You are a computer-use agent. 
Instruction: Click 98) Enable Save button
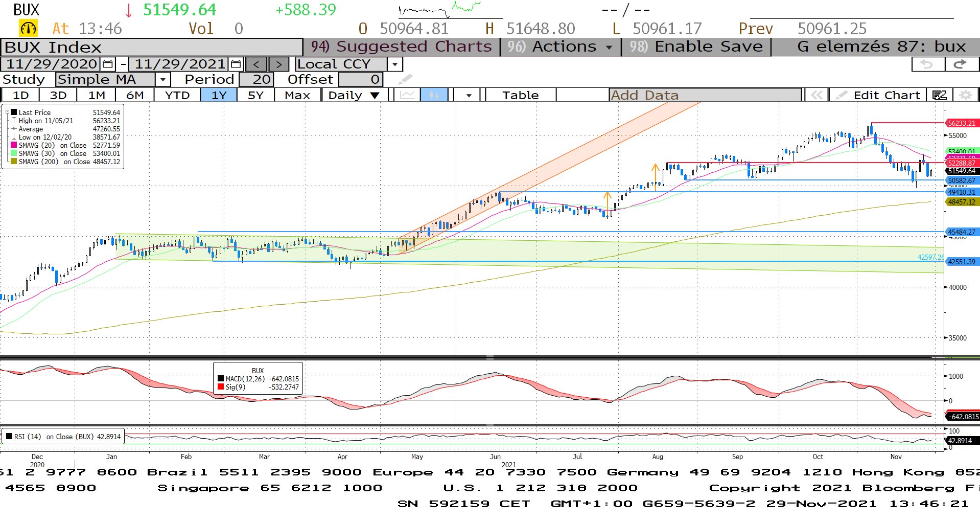click(x=696, y=47)
